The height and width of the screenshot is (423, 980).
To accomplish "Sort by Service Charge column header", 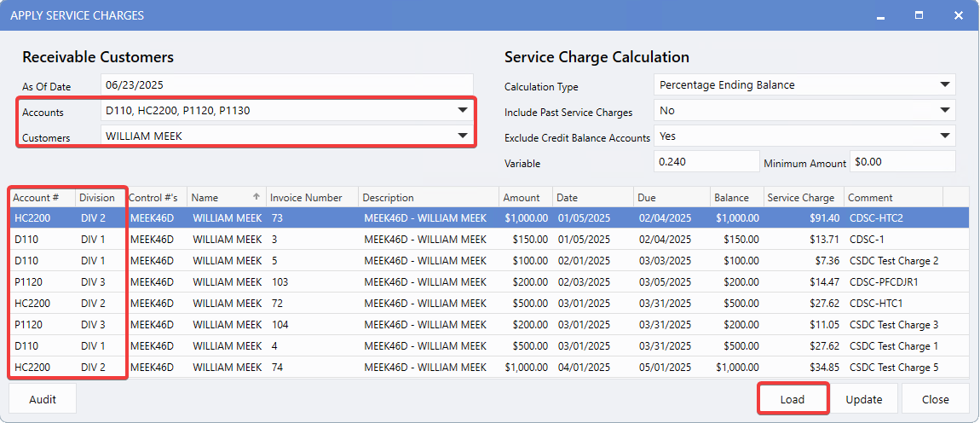I will pos(801,198).
